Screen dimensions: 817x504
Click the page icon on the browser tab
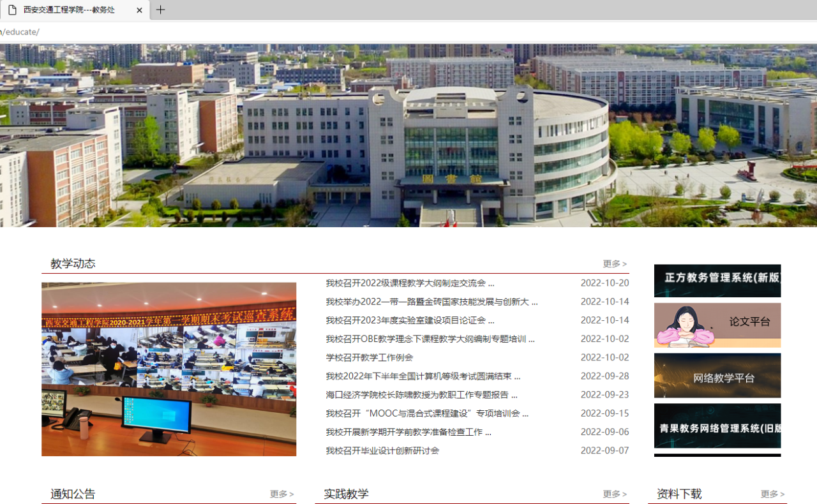click(12, 10)
